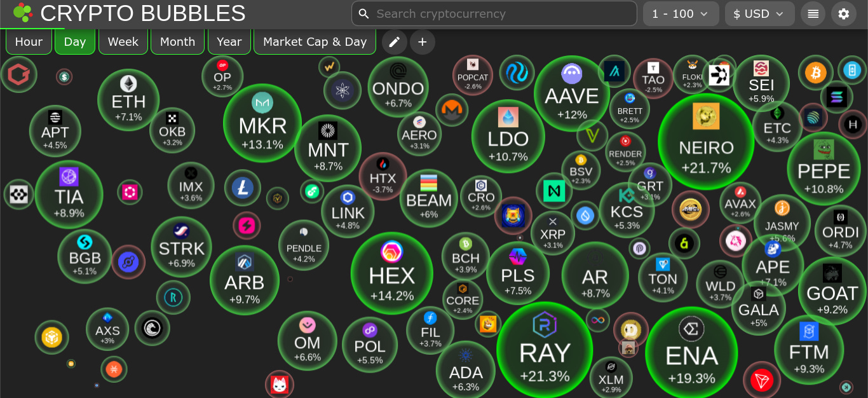Click the APE +7.1% bubble

point(773,265)
